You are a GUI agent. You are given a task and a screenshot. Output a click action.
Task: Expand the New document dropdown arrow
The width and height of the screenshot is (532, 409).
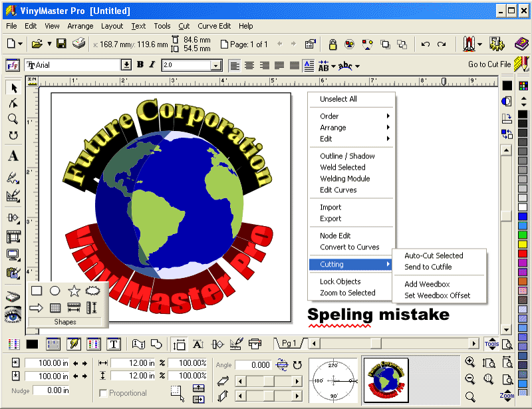click(x=21, y=44)
